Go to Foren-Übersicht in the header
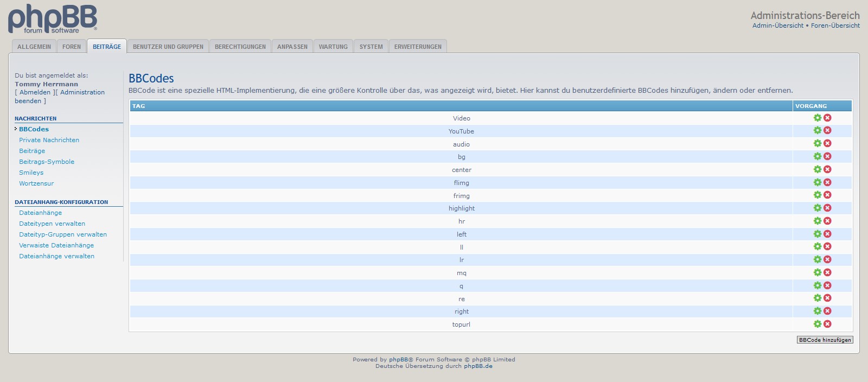The height and width of the screenshot is (382, 868). (835, 26)
